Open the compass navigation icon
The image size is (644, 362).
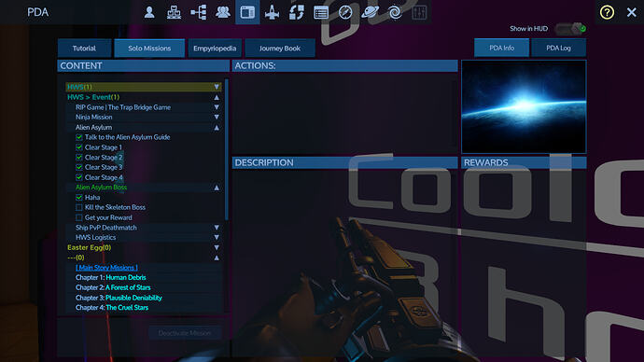click(345, 12)
